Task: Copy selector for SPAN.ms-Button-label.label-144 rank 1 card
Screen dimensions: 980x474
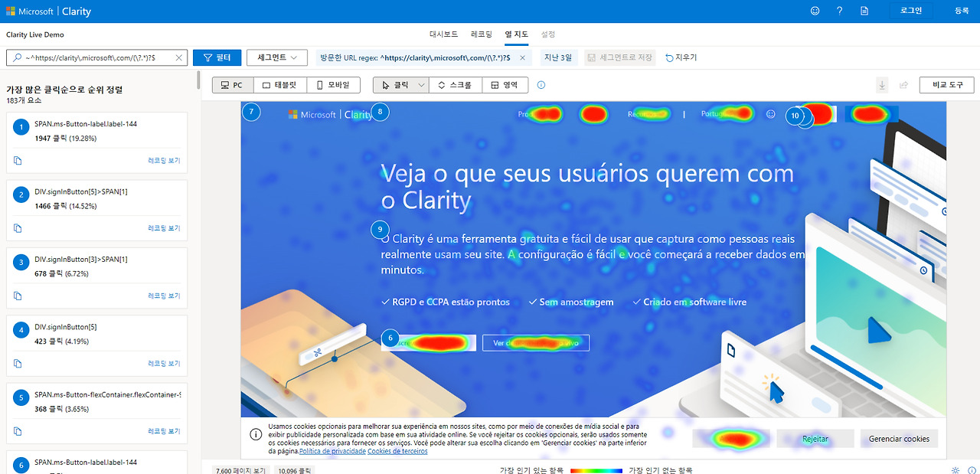Action: pos(18,160)
